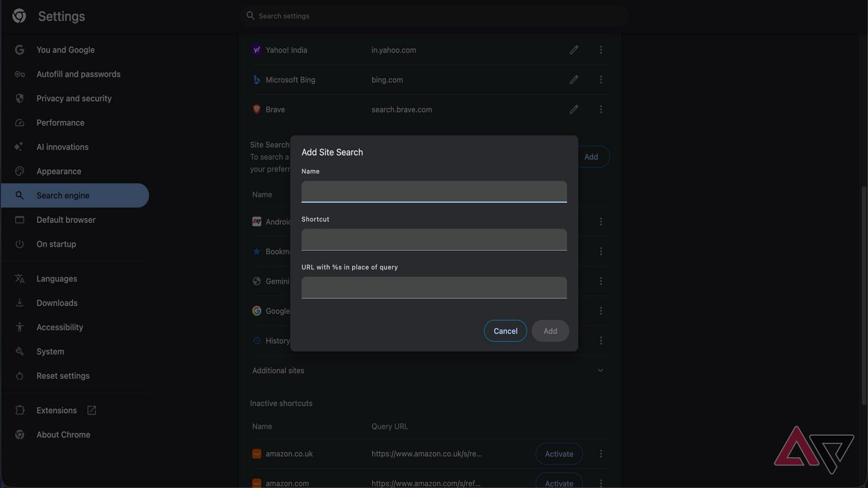Go to Appearance settings
Screen dimensions: 868x488
(x=75, y=171)
